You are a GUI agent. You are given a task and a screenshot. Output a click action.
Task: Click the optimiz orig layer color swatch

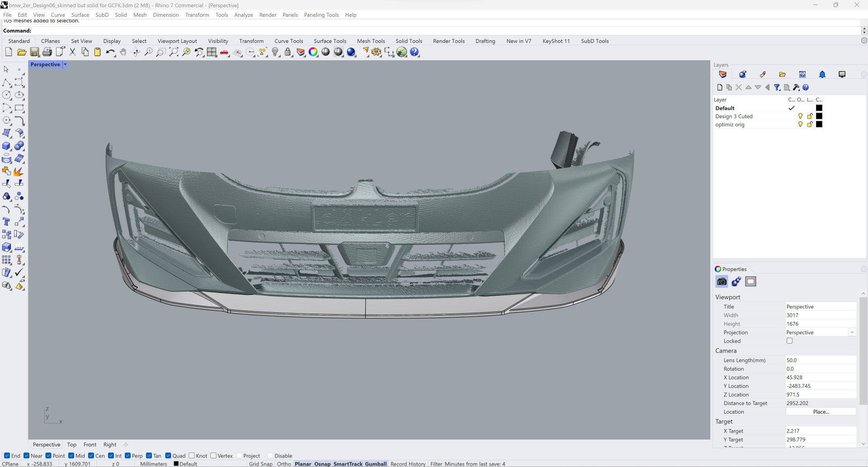tap(819, 124)
